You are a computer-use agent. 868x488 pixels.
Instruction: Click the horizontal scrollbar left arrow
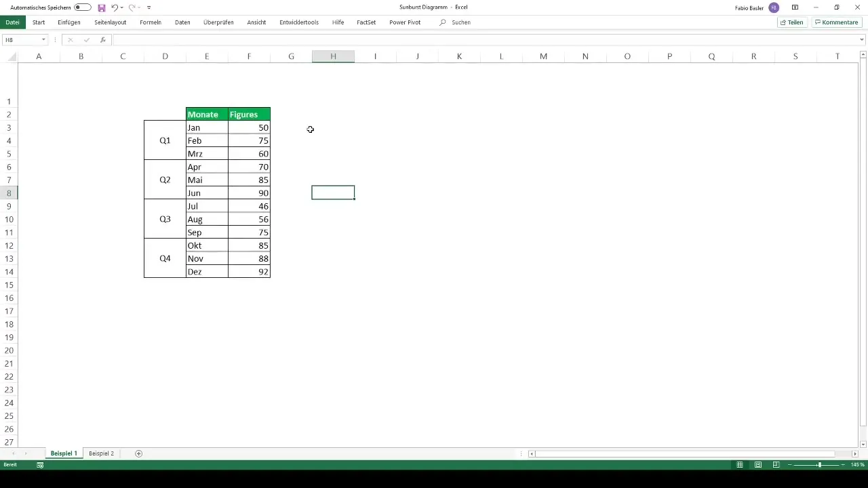click(532, 453)
